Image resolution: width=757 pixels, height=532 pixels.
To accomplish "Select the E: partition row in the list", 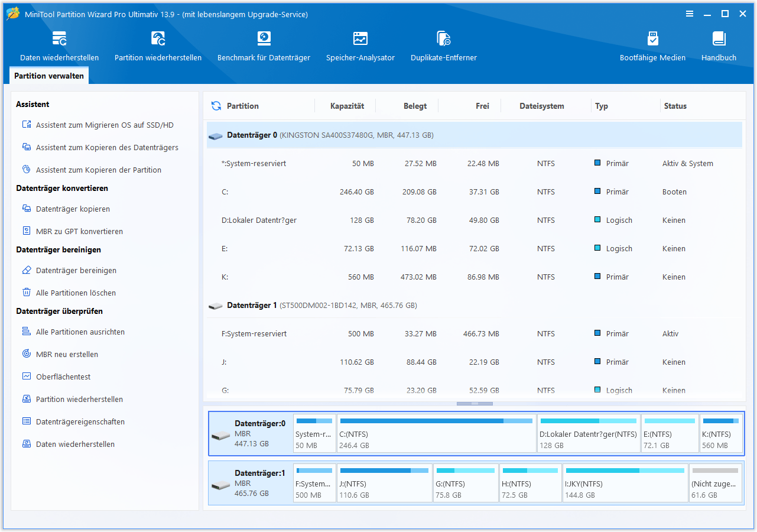I will 475,248.
